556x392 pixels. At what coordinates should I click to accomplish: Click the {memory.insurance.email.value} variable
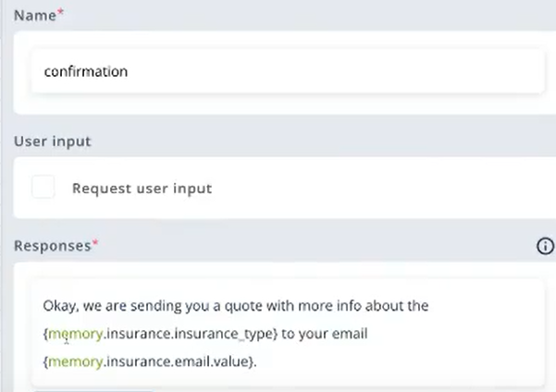click(x=148, y=361)
